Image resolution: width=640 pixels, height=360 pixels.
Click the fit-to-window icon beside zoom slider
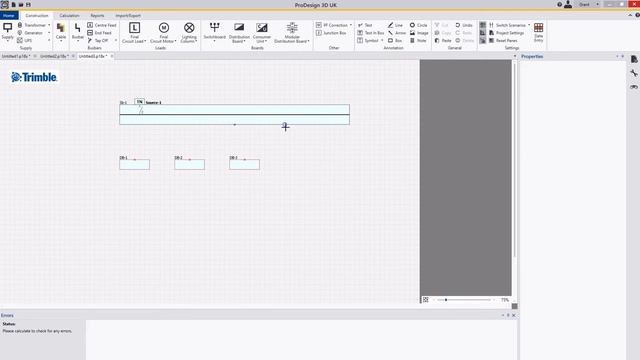click(425, 300)
